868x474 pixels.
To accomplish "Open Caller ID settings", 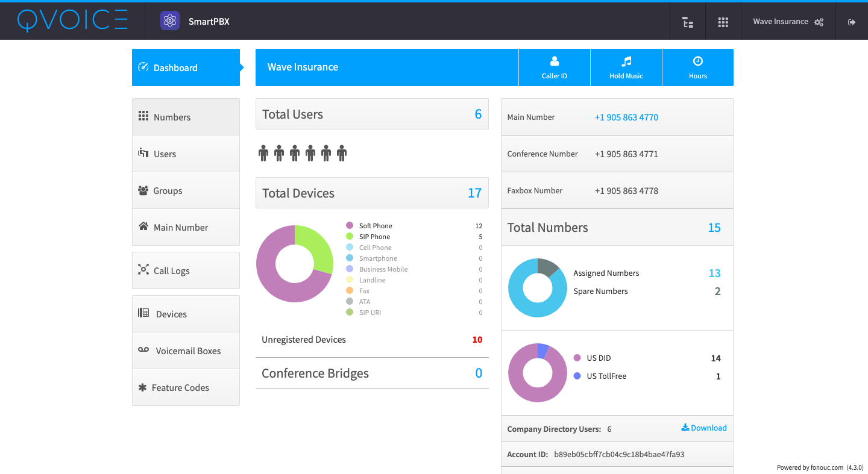I will [555, 67].
